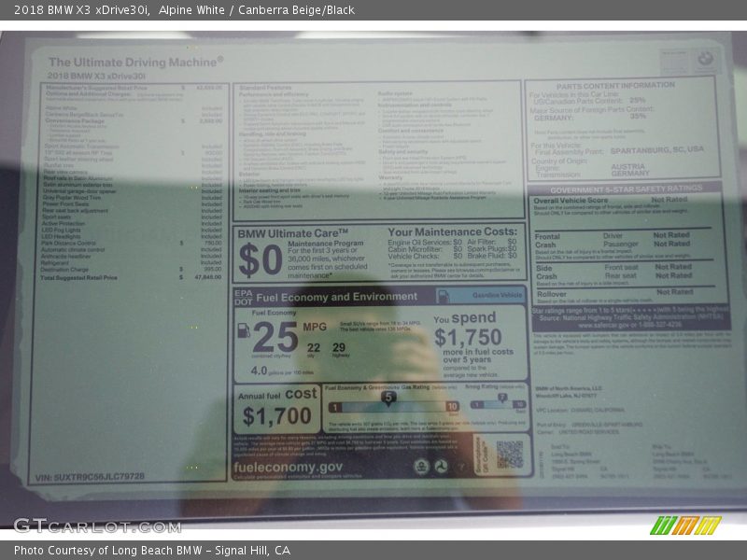
Task: Click the BMW roundel logo on the sticker
Action: pyautogui.click(x=705, y=59)
